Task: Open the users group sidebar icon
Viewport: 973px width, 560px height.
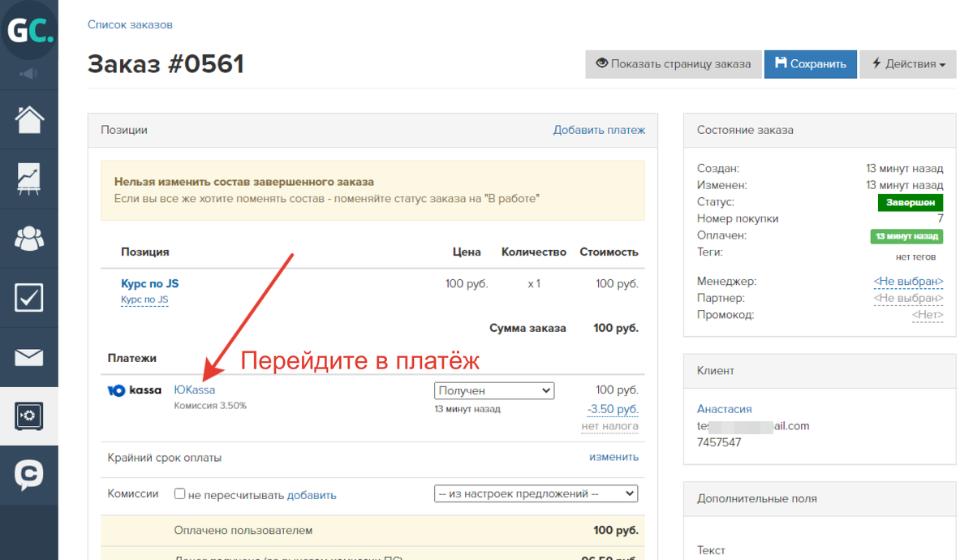Action: point(29,239)
